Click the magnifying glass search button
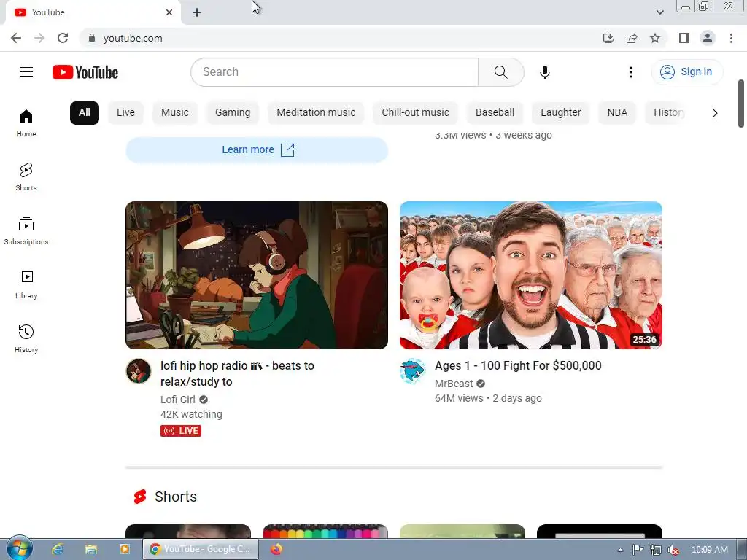 pos(500,72)
